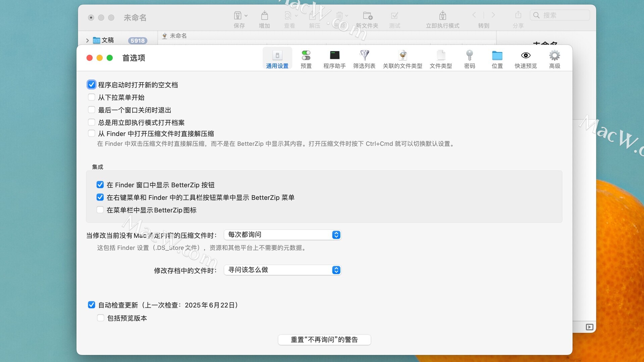644x362 pixels.
Task: Open the 寻问该怎么做 dropdown
Action: 282,270
